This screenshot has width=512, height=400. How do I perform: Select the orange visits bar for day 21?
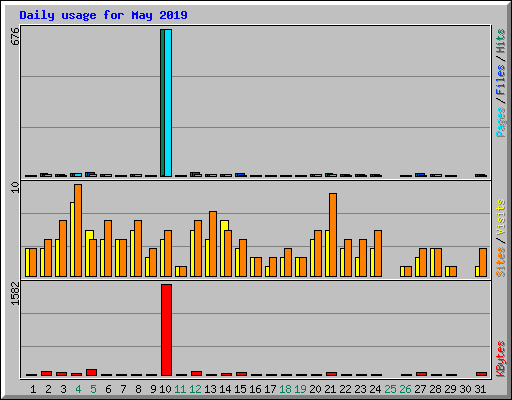tap(333, 235)
